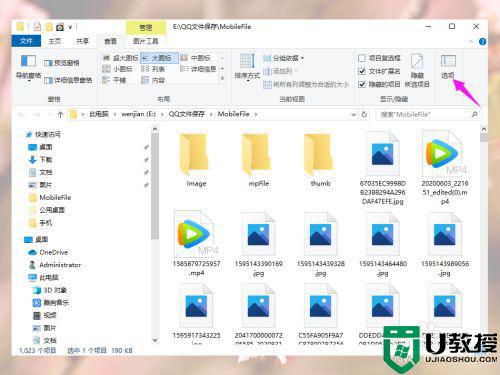This screenshot has width=500, height=375.
Task: Select the 1595143464480.jpg image file
Action: 382,245
